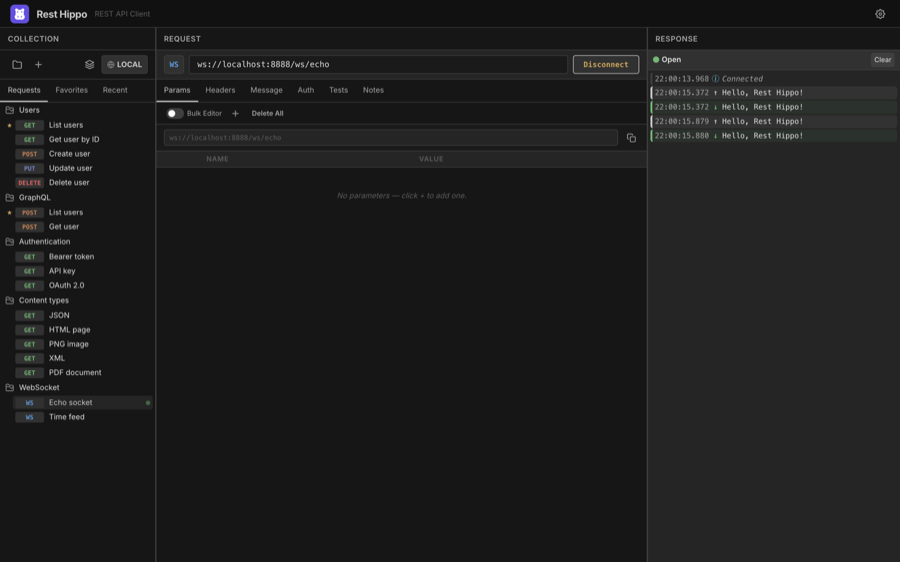
Task: Open the settings gear icon
Action: (x=880, y=14)
